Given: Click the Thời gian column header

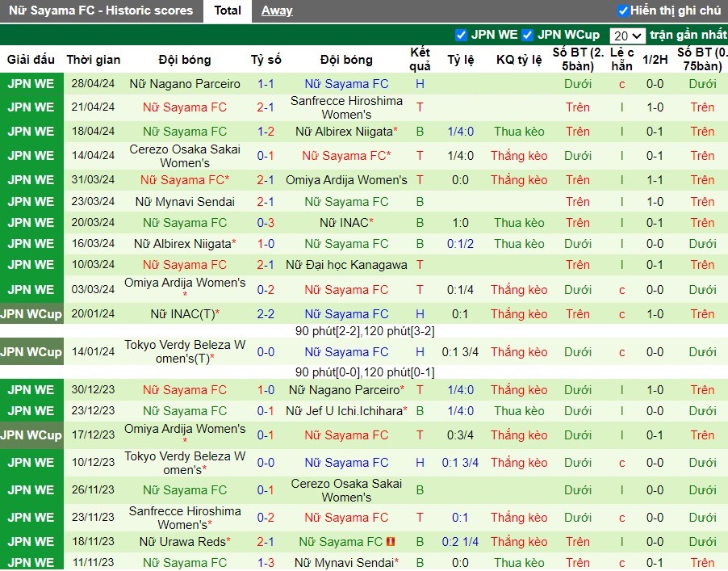Looking at the screenshot, I should [x=94, y=60].
